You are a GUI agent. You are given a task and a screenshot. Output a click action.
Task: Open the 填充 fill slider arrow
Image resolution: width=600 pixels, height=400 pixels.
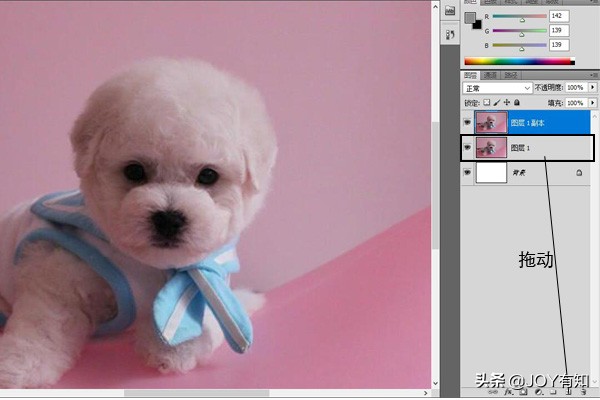(x=592, y=103)
